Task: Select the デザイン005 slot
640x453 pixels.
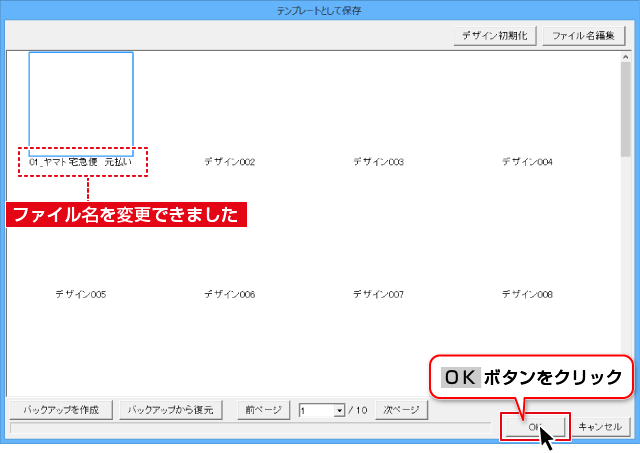Action: pyautogui.click(x=81, y=294)
